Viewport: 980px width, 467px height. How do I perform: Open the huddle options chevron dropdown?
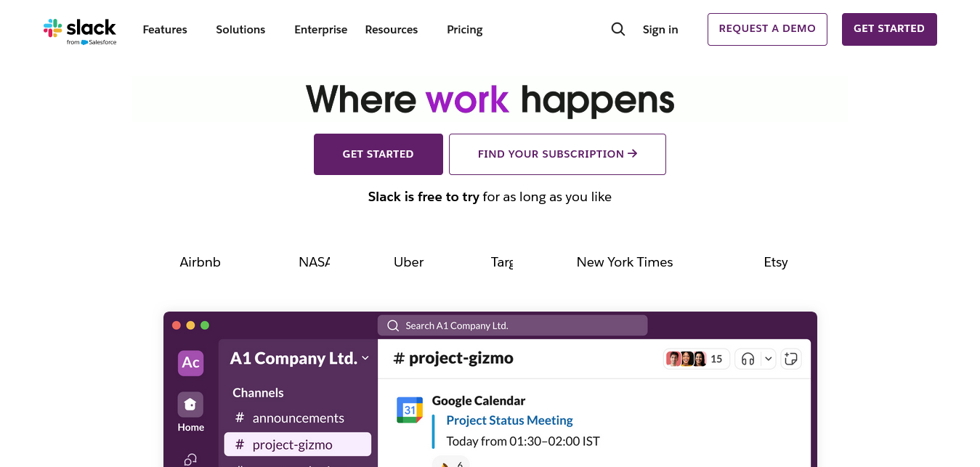pyautogui.click(x=768, y=359)
